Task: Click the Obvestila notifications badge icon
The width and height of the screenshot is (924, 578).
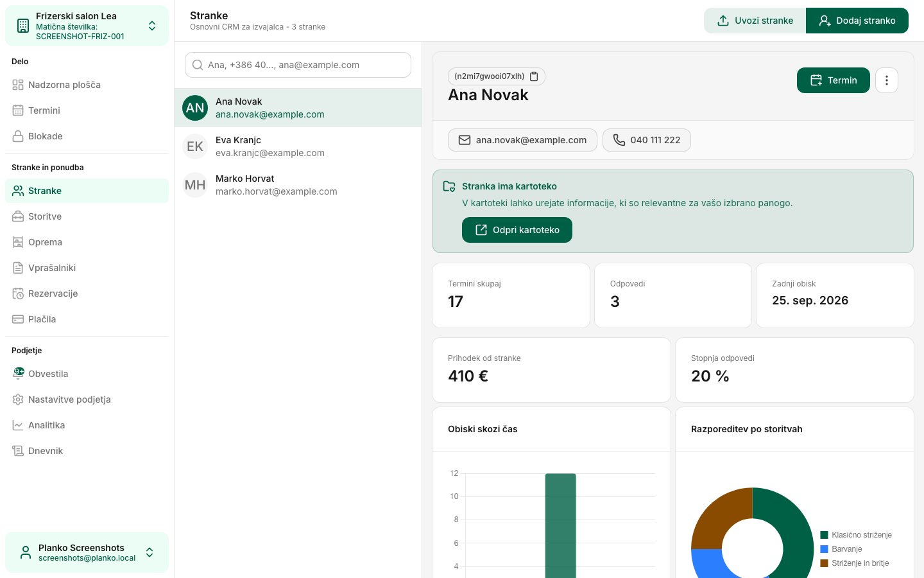Action: point(19,373)
